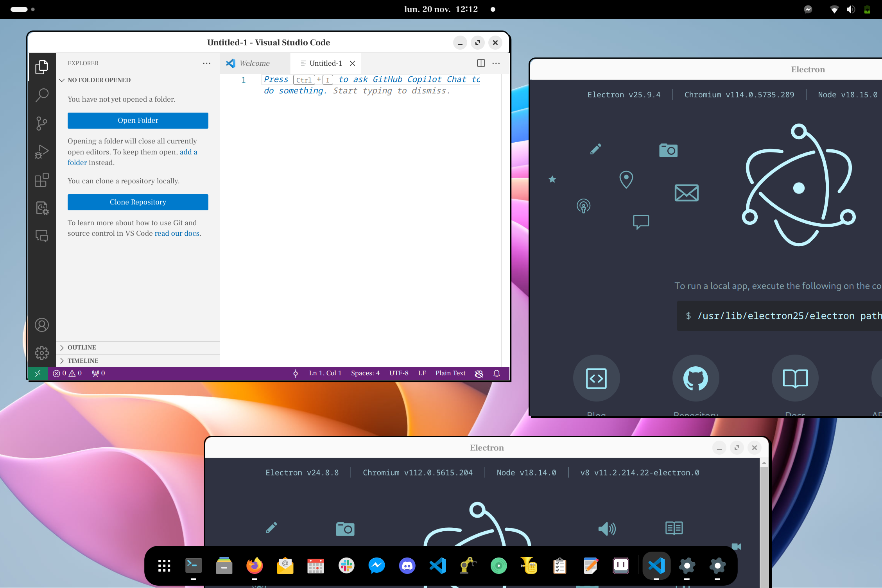Open the Accounts icon in VS Code sidebar

point(41,324)
